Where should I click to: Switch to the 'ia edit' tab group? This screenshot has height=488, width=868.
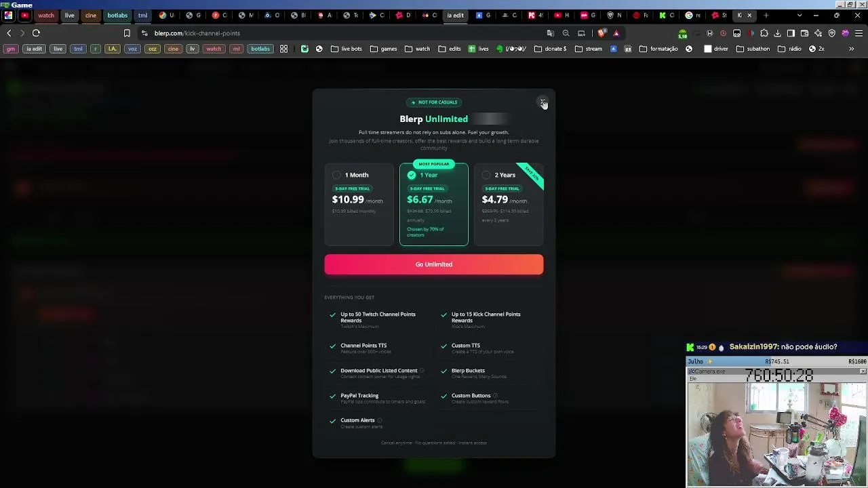tap(455, 15)
